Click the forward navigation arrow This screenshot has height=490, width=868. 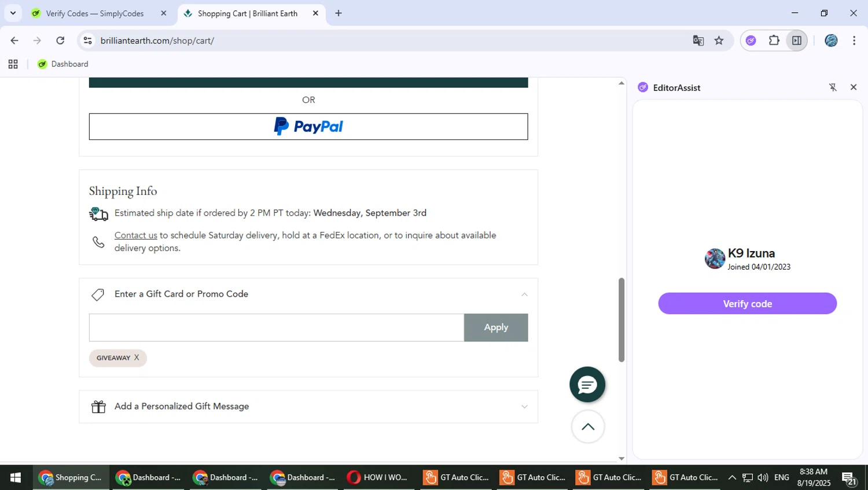[37, 40]
